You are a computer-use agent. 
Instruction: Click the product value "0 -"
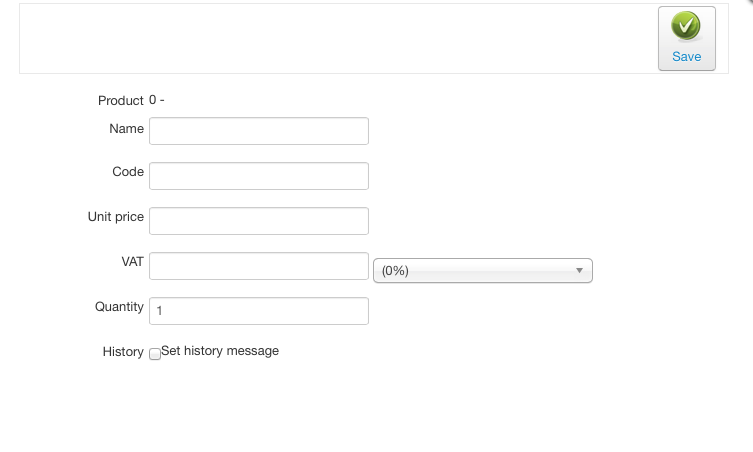pos(157,100)
